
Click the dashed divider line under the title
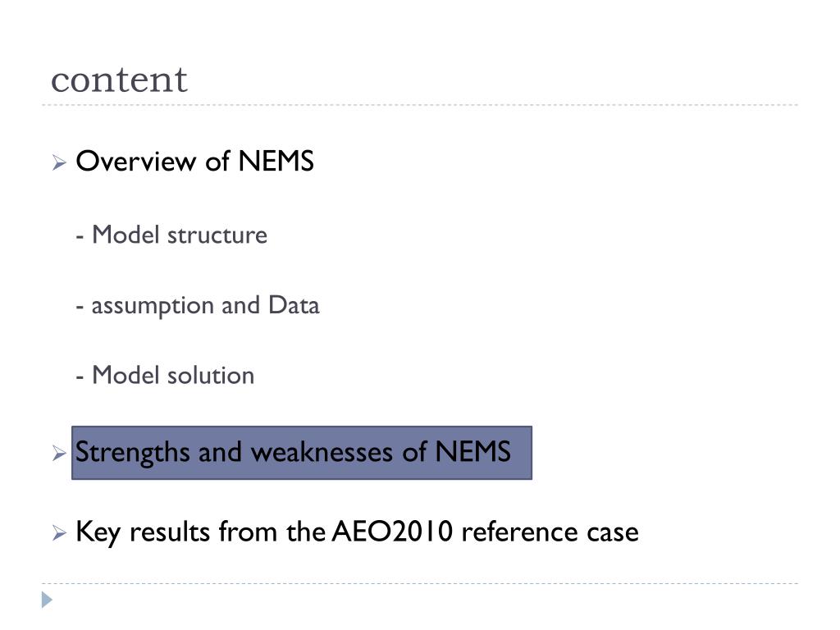coord(420,105)
